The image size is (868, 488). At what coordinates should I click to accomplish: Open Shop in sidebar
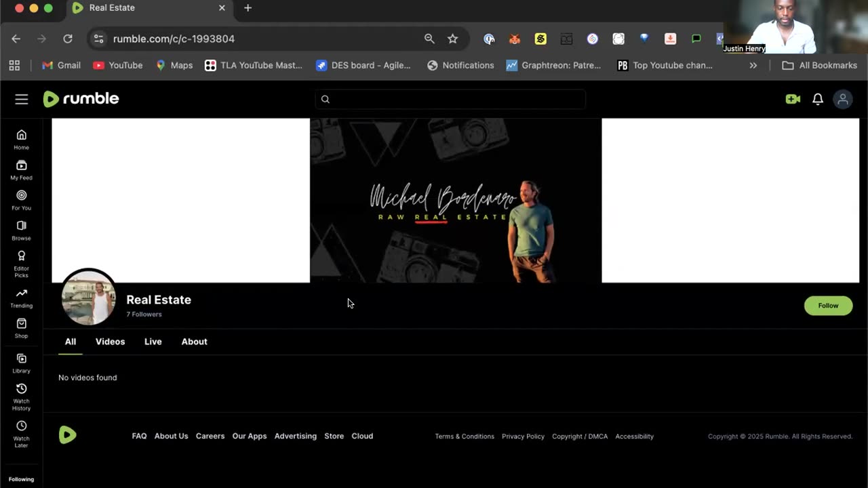[22, 328]
